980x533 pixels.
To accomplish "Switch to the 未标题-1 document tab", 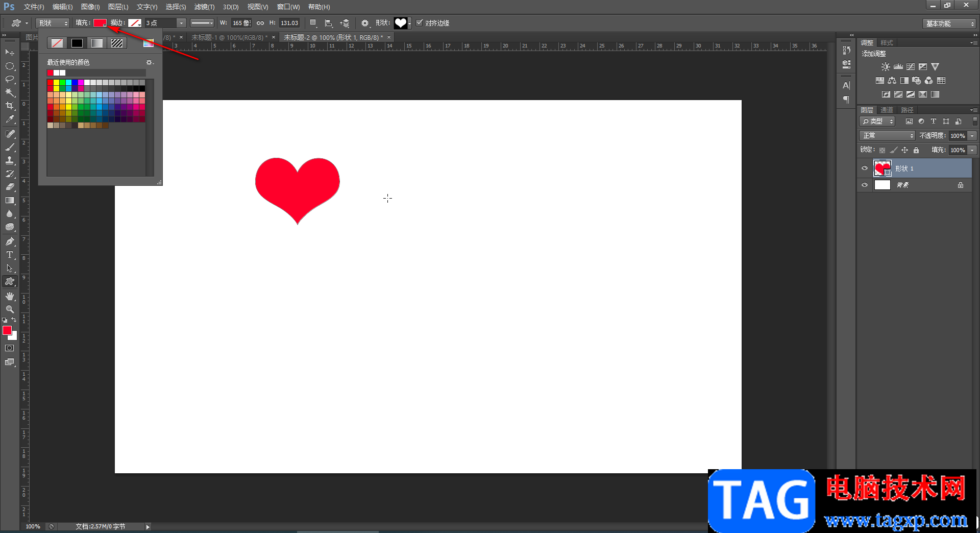I will [229, 38].
